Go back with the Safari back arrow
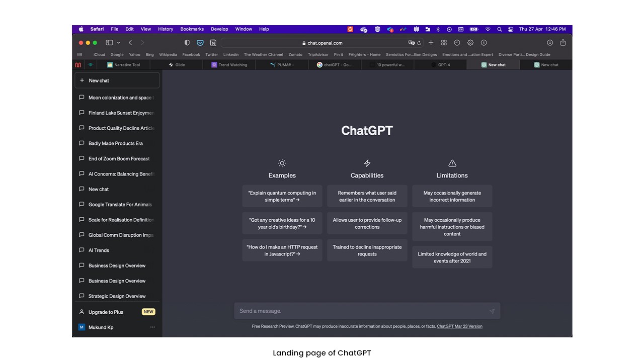 click(x=130, y=43)
